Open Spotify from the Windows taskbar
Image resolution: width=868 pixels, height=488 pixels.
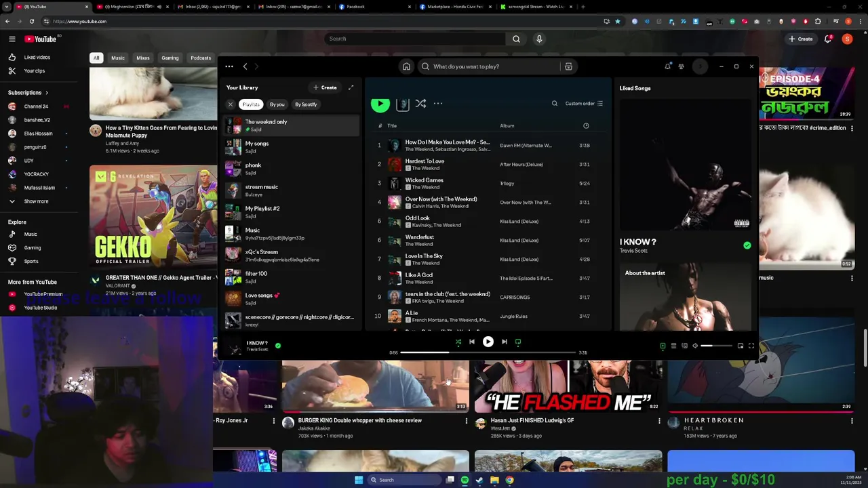point(465,480)
